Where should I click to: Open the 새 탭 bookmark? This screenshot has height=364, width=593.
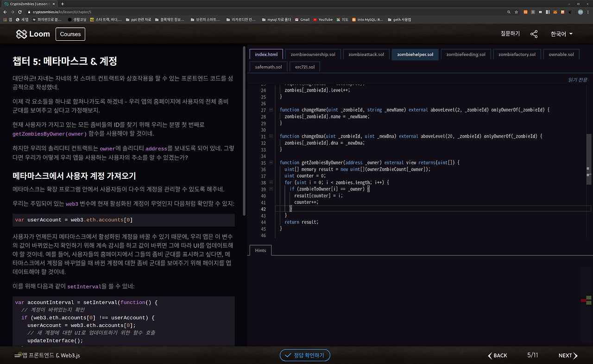[x=22, y=19]
